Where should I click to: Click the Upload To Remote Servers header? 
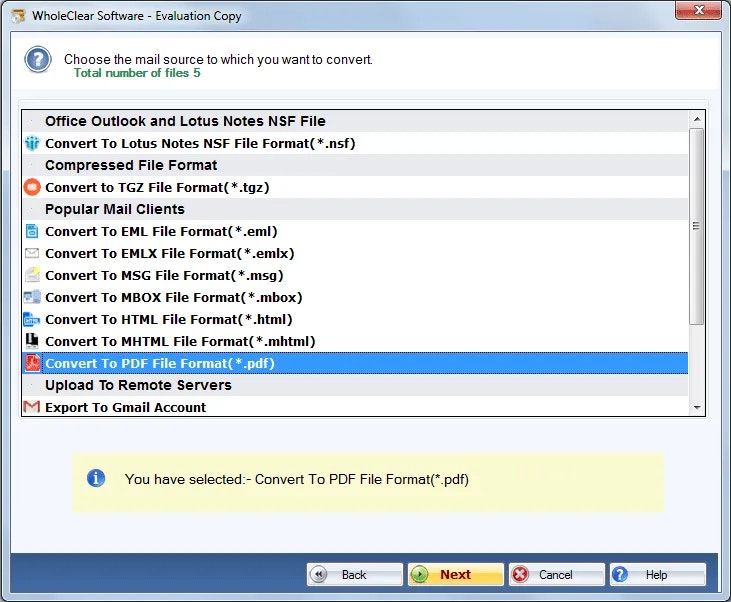[x=355, y=385]
